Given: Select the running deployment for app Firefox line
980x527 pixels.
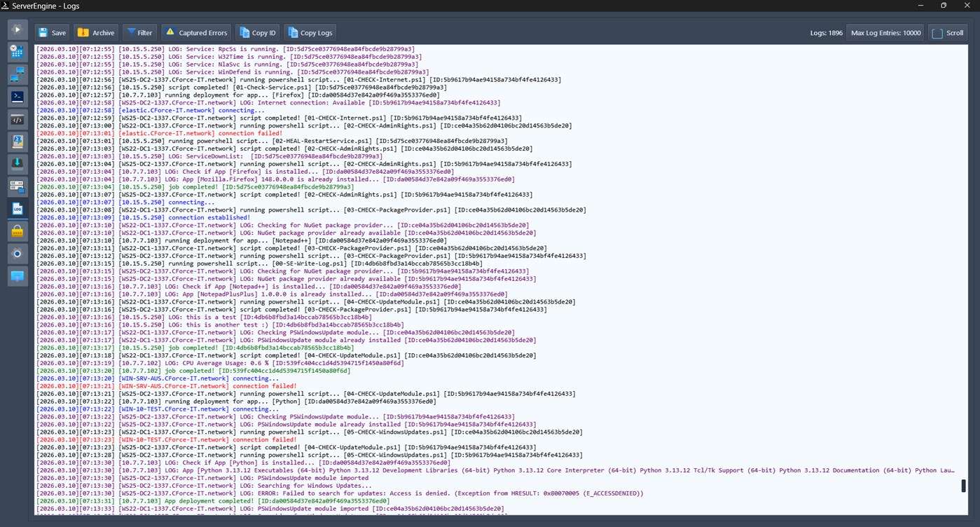Looking at the screenshot, I should click(x=238, y=95).
